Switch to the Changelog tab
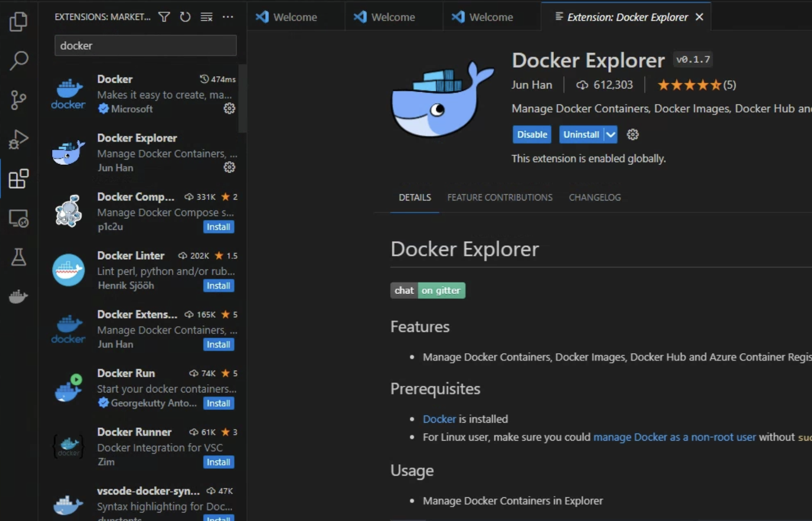 (595, 198)
